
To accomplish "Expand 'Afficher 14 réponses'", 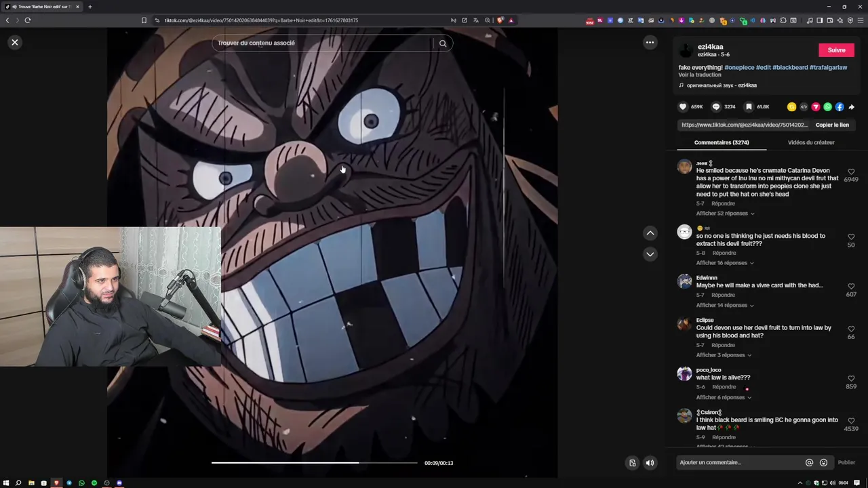I will (x=725, y=306).
